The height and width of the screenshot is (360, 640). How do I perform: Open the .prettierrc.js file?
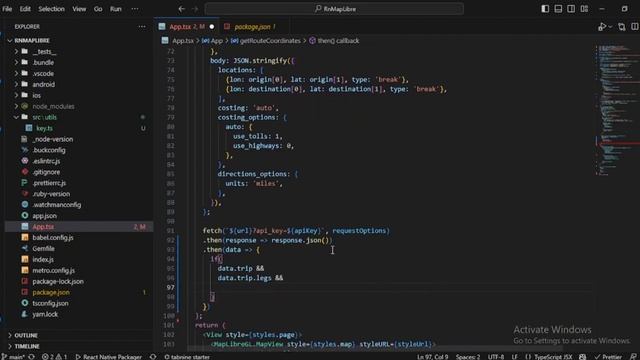(49, 183)
